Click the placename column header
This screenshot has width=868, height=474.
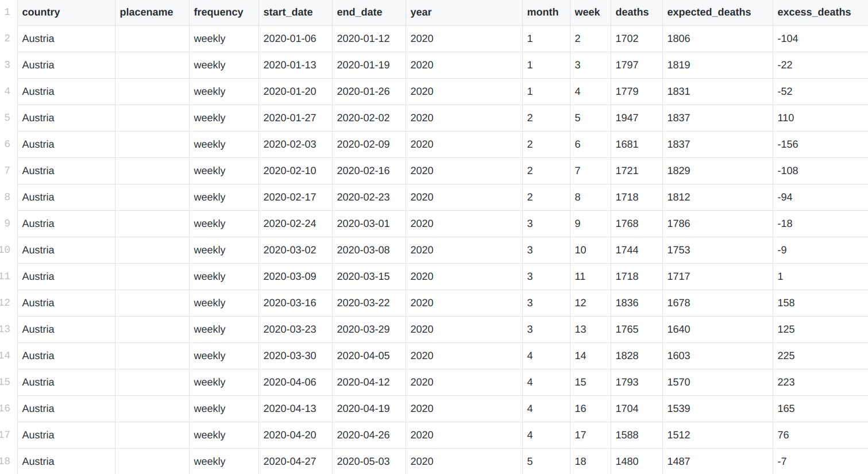146,12
